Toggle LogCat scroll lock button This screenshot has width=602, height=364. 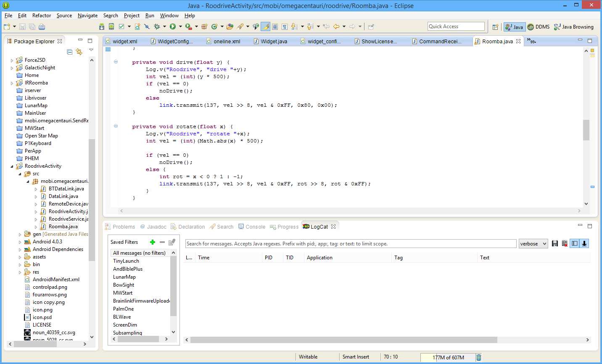(x=584, y=243)
